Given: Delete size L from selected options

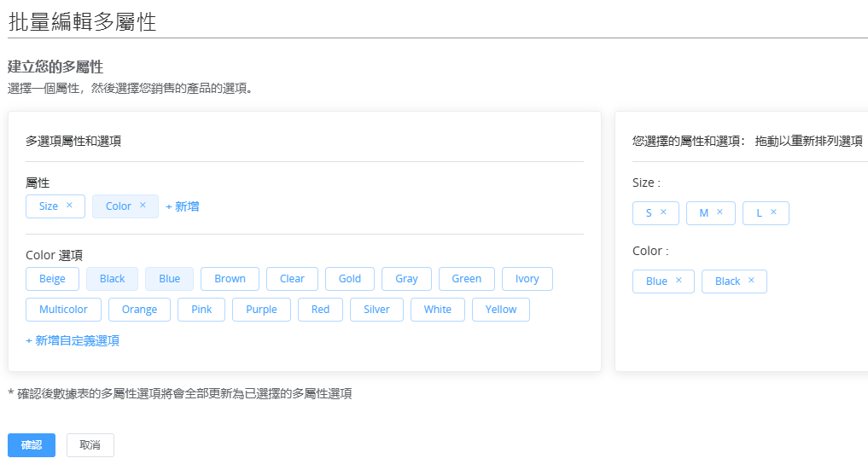Looking at the screenshot, I should tap(773, 212).
